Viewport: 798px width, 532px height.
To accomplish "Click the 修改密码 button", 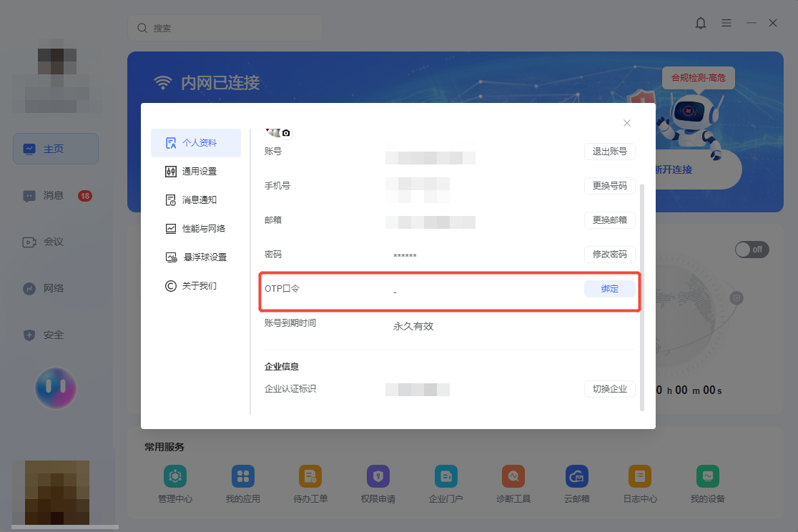I will (x=610, y=254).
